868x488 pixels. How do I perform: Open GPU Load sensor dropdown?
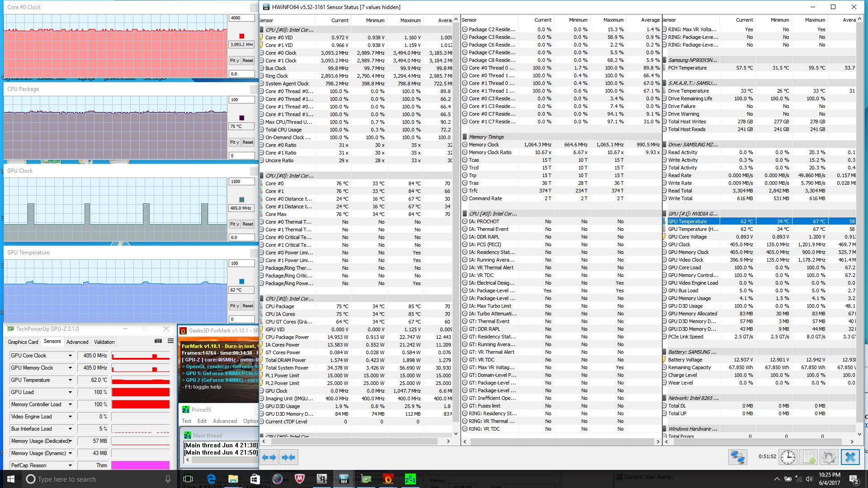tap(70, 392)
